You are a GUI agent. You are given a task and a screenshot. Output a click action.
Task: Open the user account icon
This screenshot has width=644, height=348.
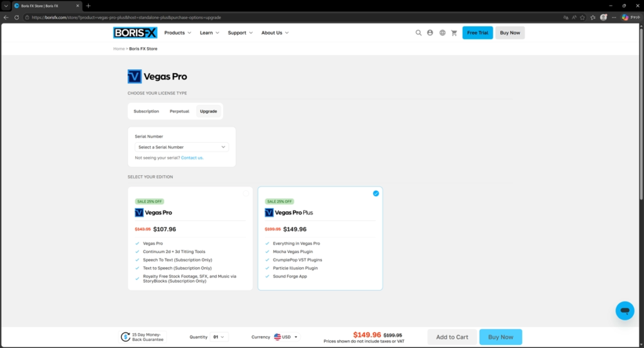(x=430, y=33)
